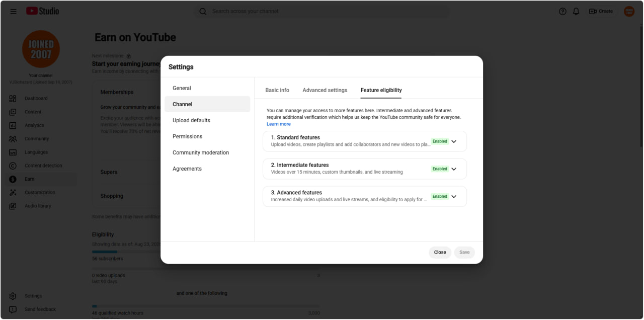Open the Dashboard icon in sidebar

click(13, 99)
